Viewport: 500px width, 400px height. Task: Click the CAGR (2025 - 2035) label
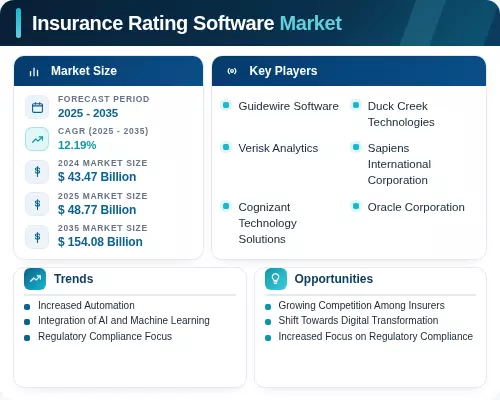[x=103, y=131]
